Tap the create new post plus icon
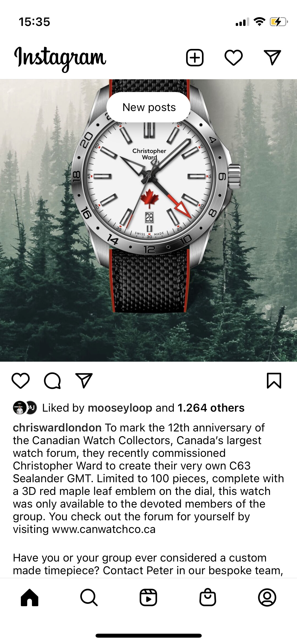Screen dimensions: 297x644 coord(195,57)
